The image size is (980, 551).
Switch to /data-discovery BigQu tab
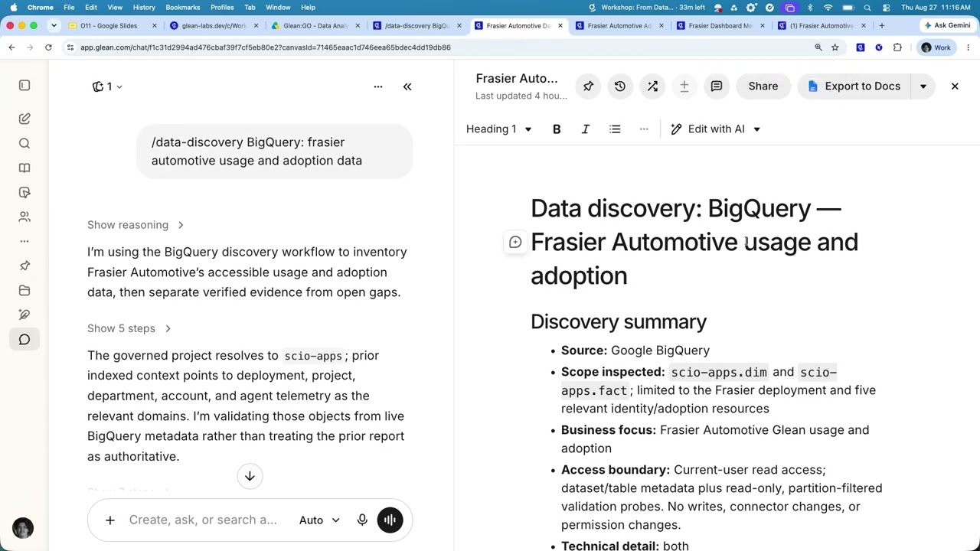[x=416, y=26]
